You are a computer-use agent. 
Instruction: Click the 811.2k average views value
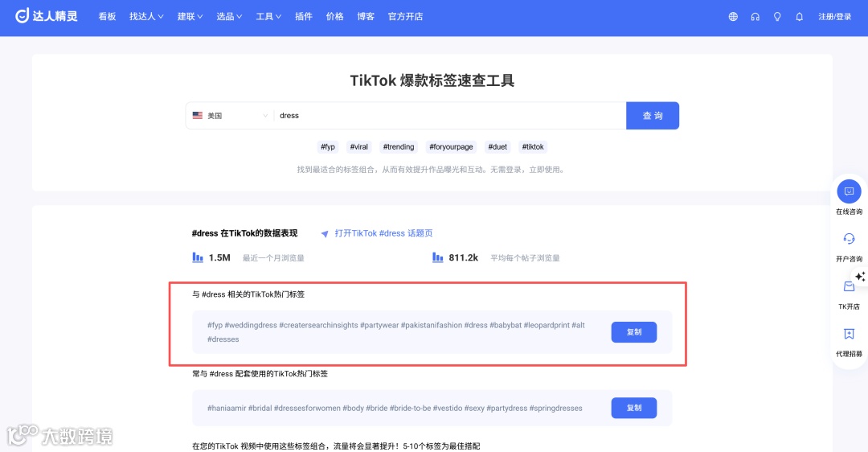[464, 257]
